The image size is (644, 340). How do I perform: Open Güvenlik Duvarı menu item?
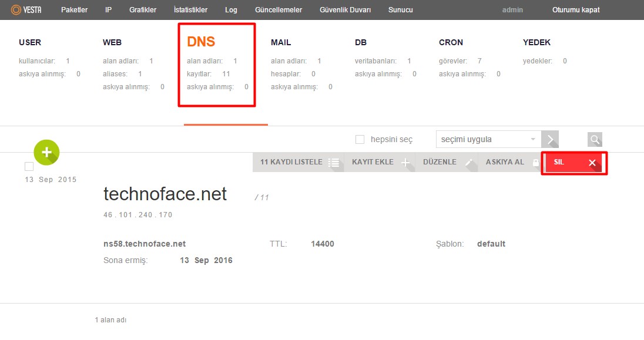click(345, 10)
